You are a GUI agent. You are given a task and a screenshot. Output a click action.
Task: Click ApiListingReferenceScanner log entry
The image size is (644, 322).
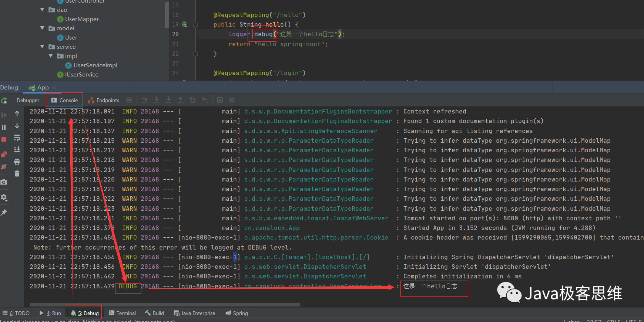point(311,131)
